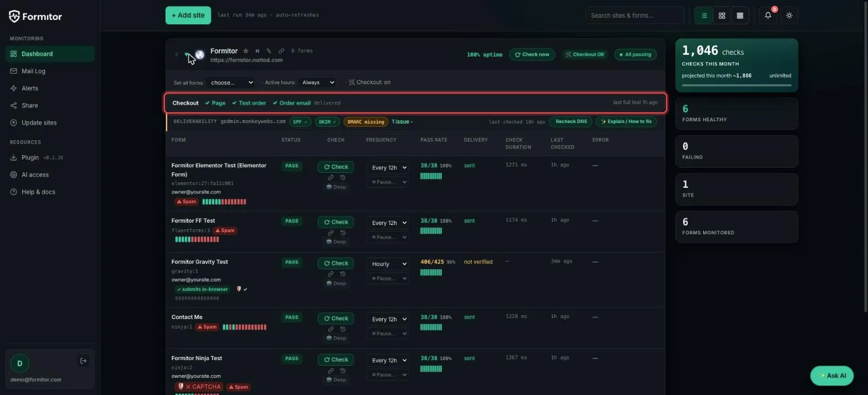View history icon in Elementor Test row
The image size is (868, 395).
tap(343, 178)
